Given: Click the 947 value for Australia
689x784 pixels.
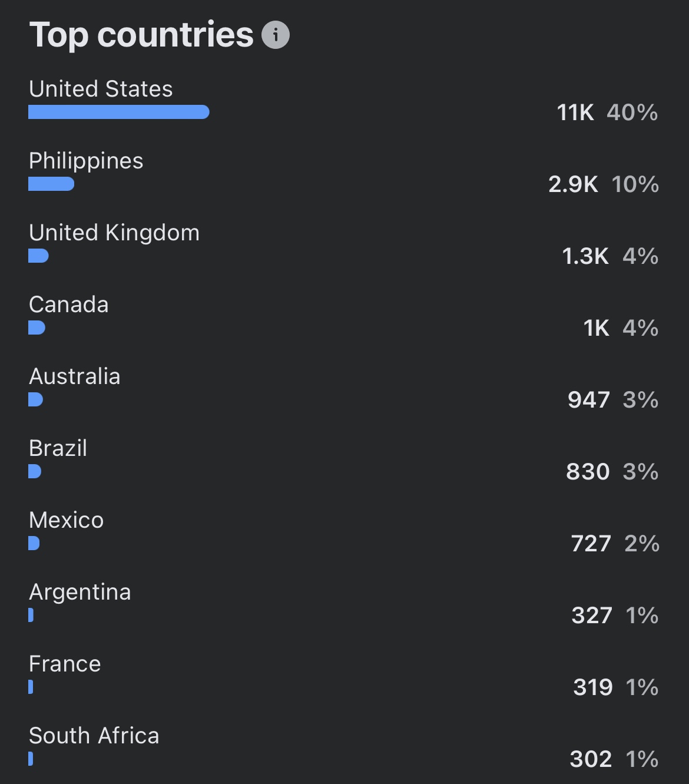Looking at the screenshot, I should (589, 400).
